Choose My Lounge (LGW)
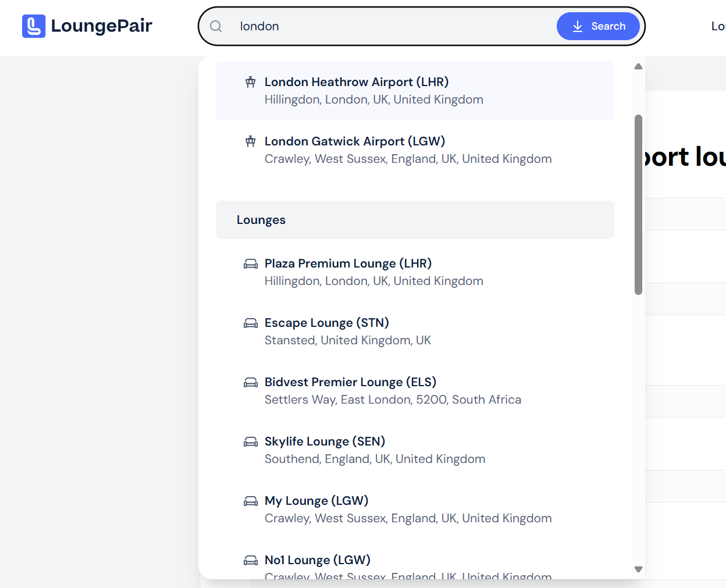The width and height of the screenshot is (726, 588). [x=415, y=509]
